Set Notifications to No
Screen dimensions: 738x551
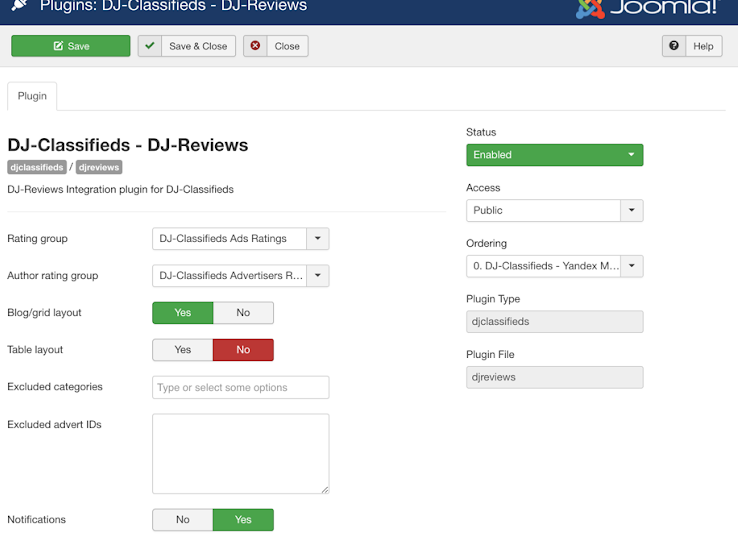pos(183,519)
